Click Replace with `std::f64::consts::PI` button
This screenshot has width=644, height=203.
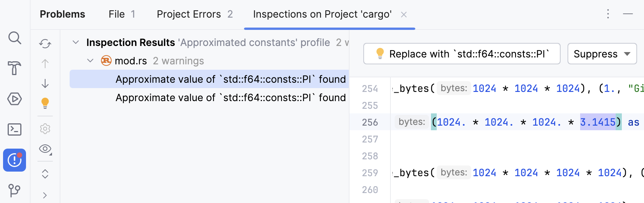(x=462, y=54)
